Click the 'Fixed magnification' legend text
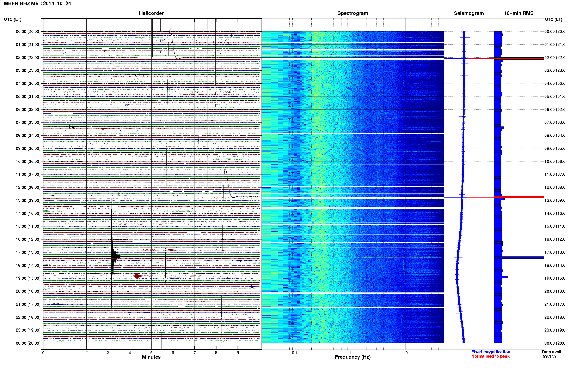This screenshot has width=588, height=368. pyautogui.click(x=491, y=352)
